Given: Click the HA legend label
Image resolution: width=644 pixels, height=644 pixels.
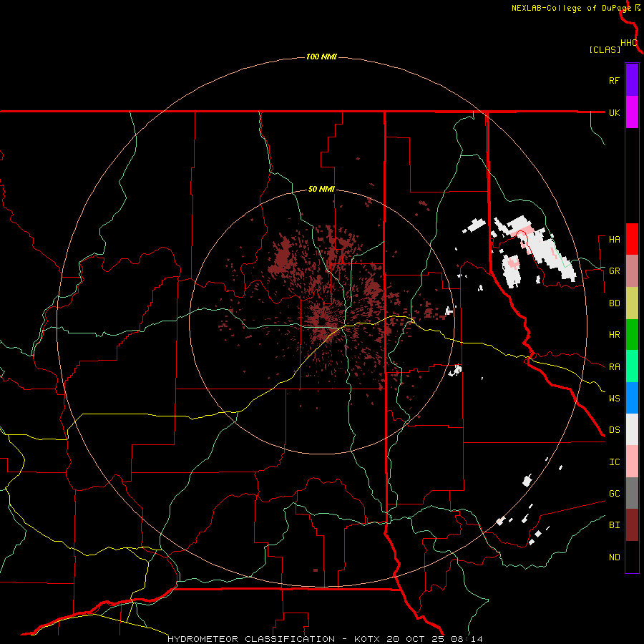Looking at the screenshot, I should coord(614,240).
